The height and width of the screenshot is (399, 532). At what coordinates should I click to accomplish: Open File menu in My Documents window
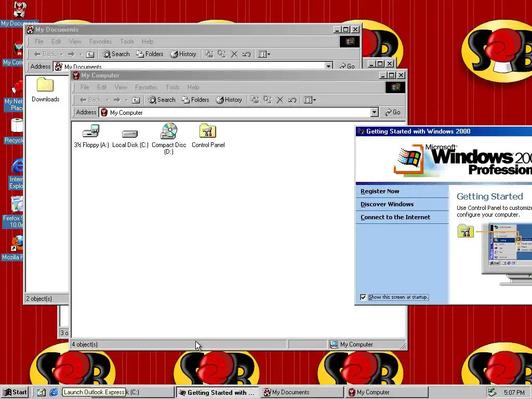39,42
